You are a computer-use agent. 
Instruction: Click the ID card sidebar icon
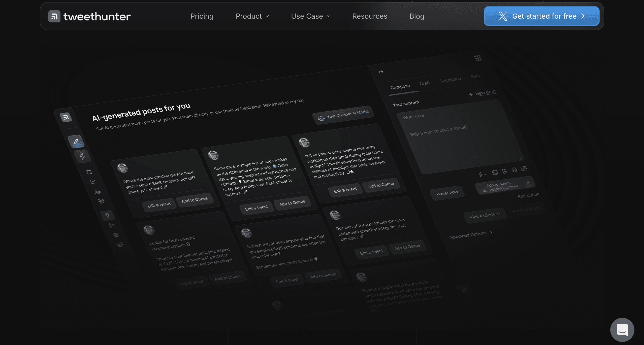[120, 245]
